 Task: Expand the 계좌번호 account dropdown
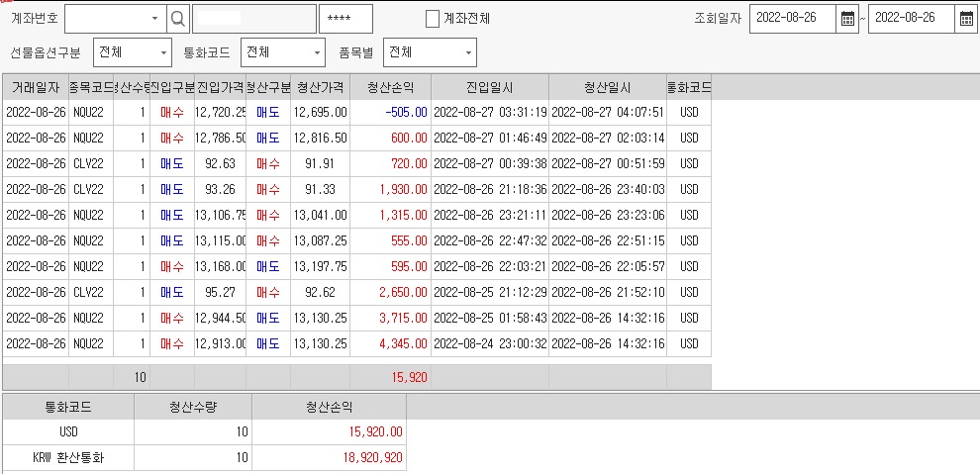pyautogui.click(x=154, y=19)
